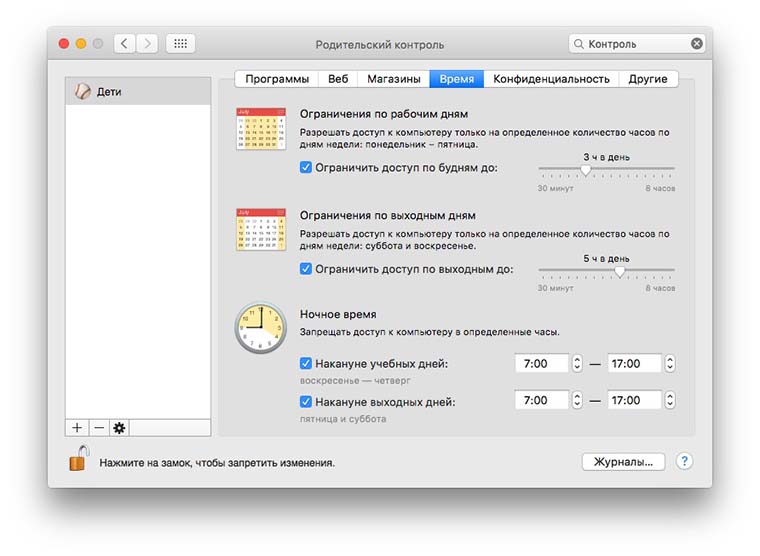The width and height of the screenshot is (760, 556).
Task: Switch to the Программы tab
Action: (x=277, y=79)
